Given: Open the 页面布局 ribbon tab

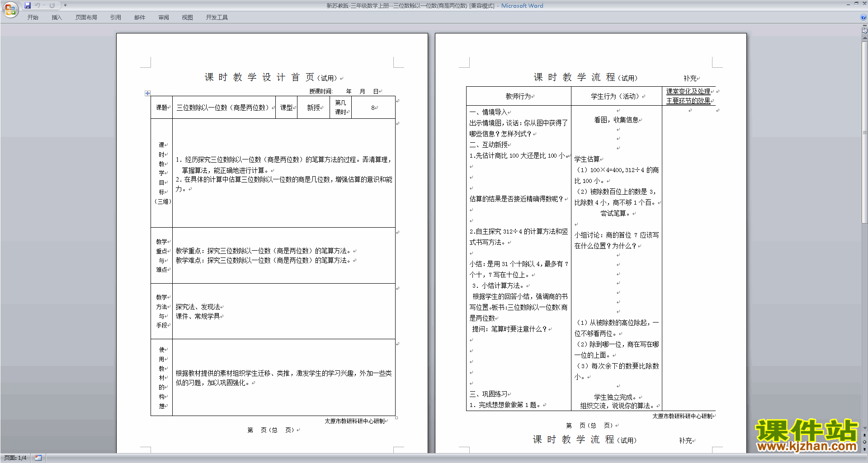Looking at the screenshot, I should [86, 18].
